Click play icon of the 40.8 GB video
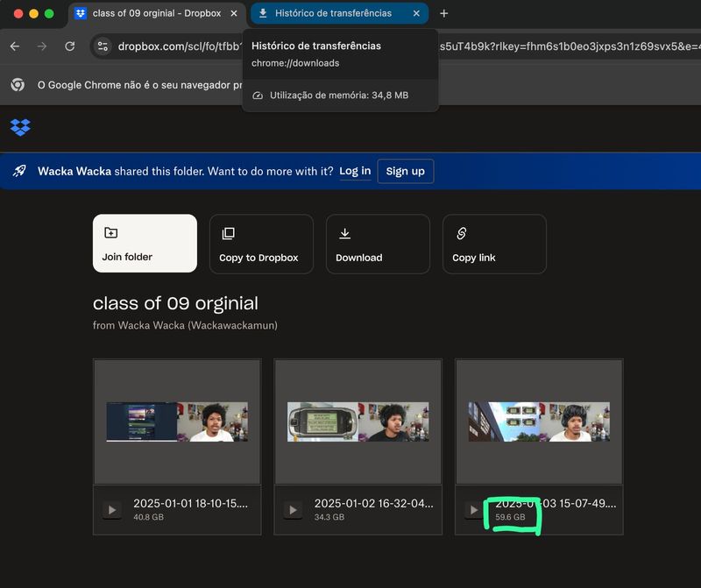The image size is (701, 588). point(111,510)
